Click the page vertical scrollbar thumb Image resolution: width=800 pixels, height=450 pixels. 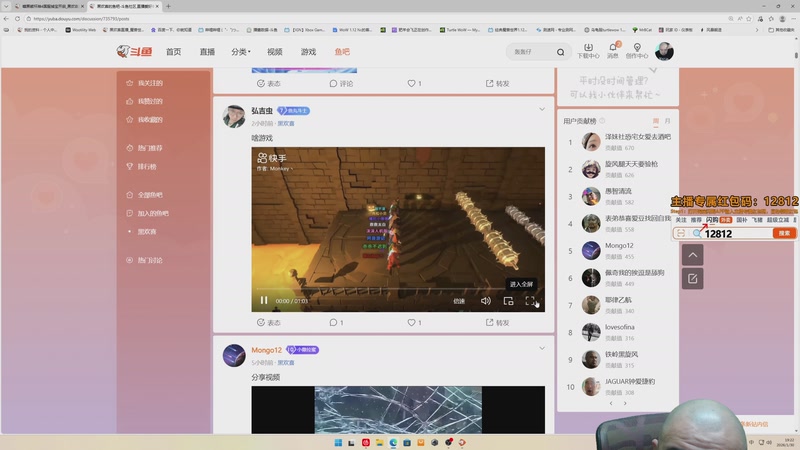[x=795, y=55]
